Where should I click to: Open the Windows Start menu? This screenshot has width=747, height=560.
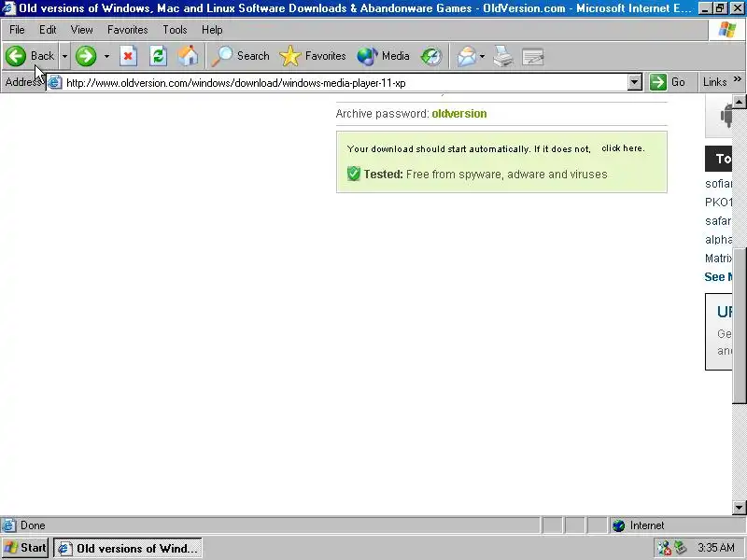point(25,548)
